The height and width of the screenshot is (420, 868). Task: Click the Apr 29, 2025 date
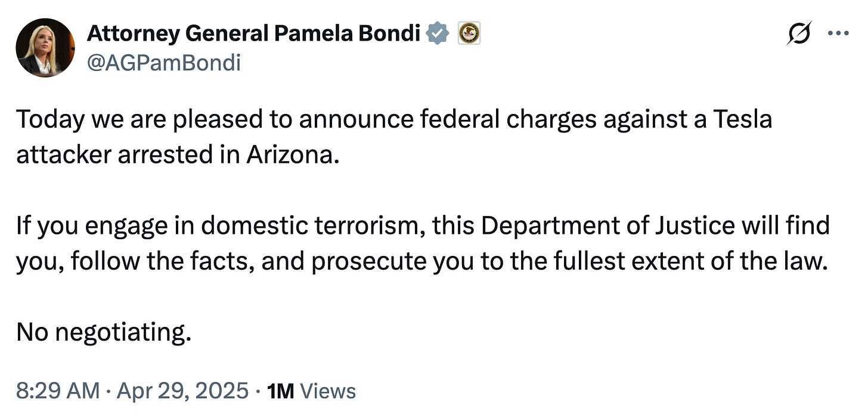(x=182, y=391)
